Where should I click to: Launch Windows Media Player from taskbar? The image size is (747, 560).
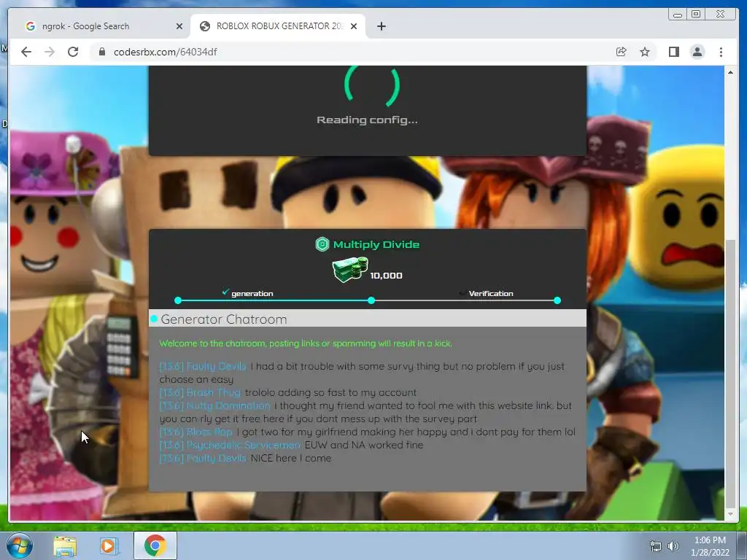point(108,545)
